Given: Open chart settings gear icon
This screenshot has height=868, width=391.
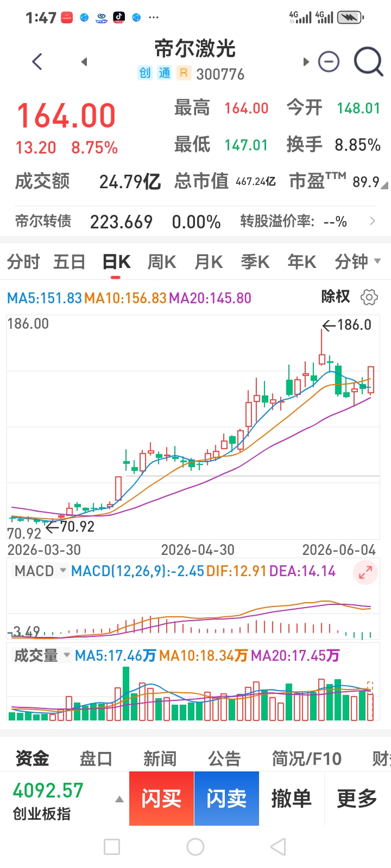Looking at the screenshot, I should (x=369, y=297).
